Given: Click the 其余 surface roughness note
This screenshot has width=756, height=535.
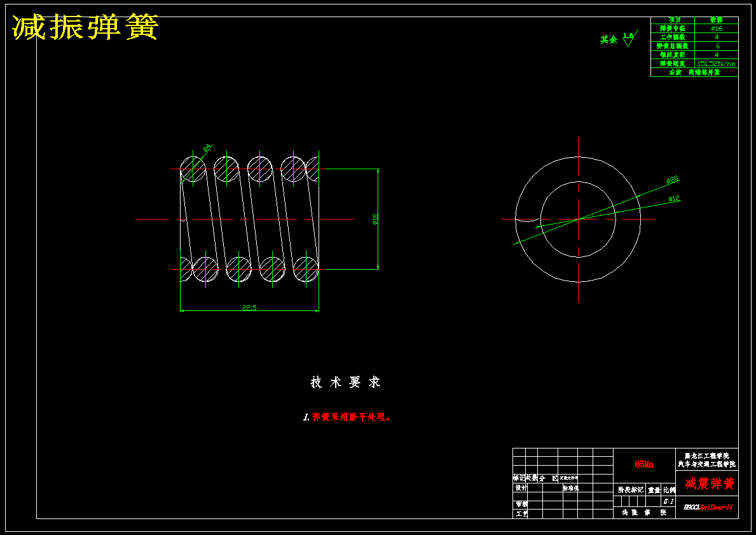Looking at the screenshot, I should [x=608, y=39].
